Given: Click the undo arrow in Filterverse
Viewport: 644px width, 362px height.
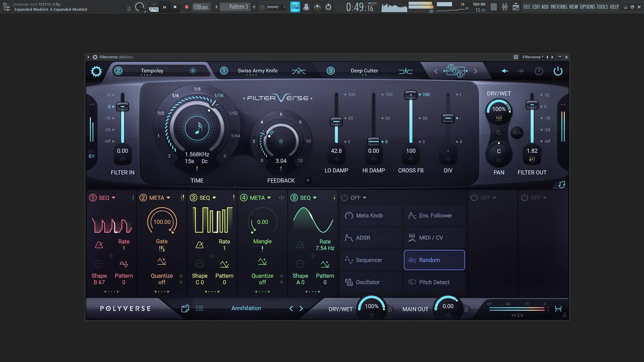Looking at the screenshot, I should [x=505, y=71].
